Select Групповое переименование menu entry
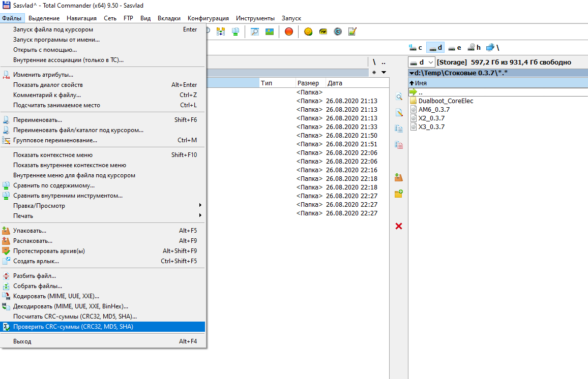 (x=103, y=140)
